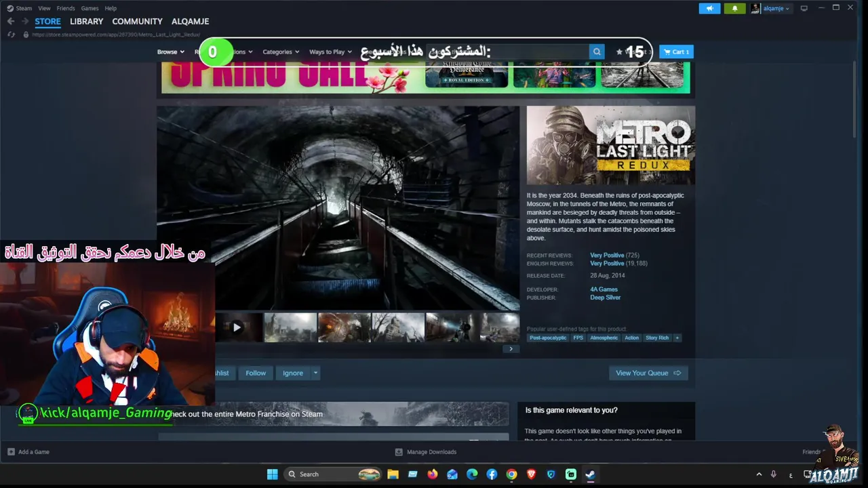Click the Ignore button
This screenshot has width=868, height=488.
(x=293, y=373)
